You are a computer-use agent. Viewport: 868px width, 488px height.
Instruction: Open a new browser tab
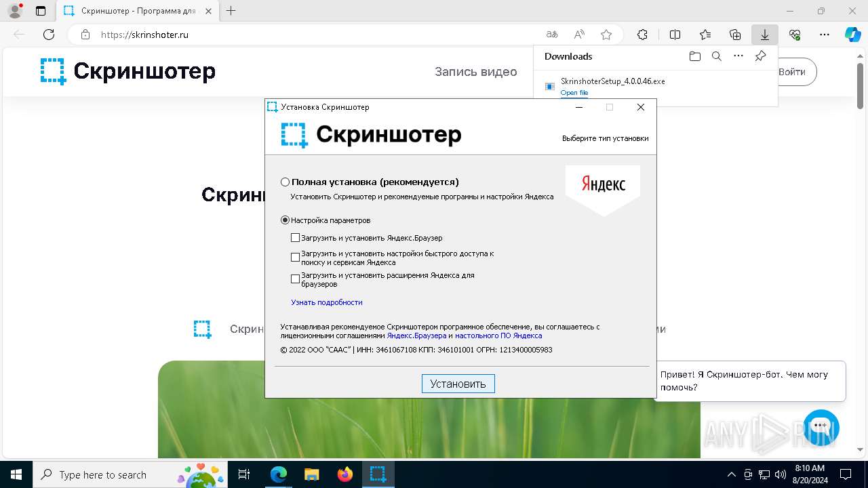coord(231,11)
